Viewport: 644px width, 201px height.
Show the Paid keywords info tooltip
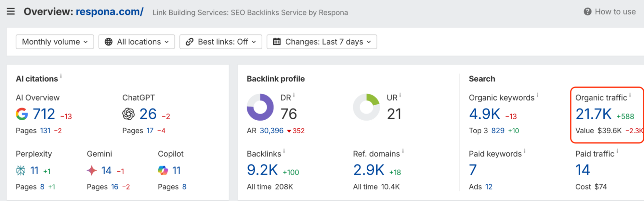525,151
